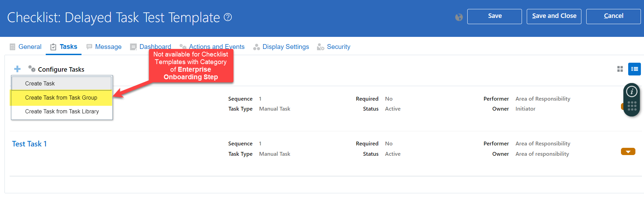
Task: Click the information i icon
Action: tap(632, 92)
